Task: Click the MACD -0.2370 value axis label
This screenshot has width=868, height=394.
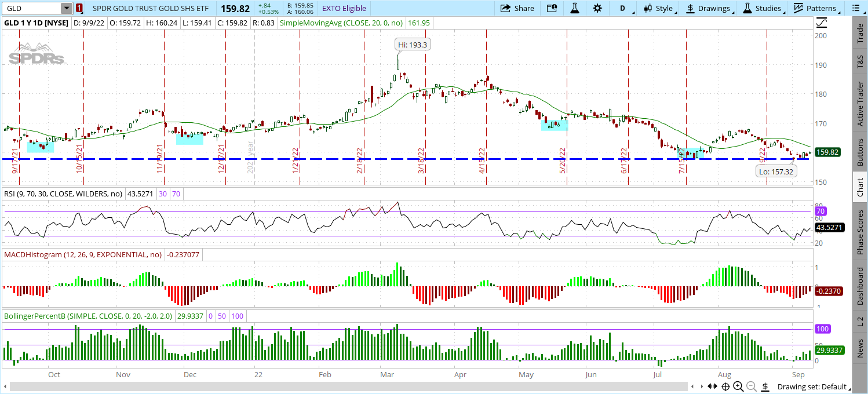Action: pos(830,292)
